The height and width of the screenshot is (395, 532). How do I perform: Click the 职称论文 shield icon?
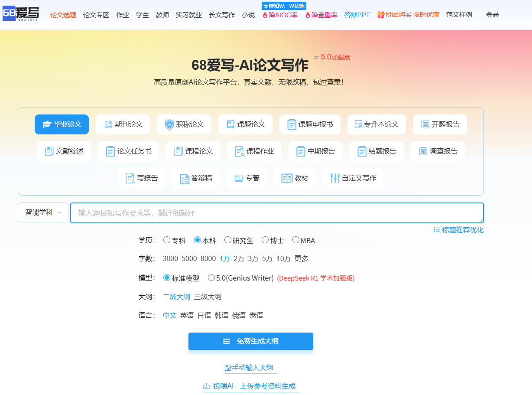pos(169,124)
